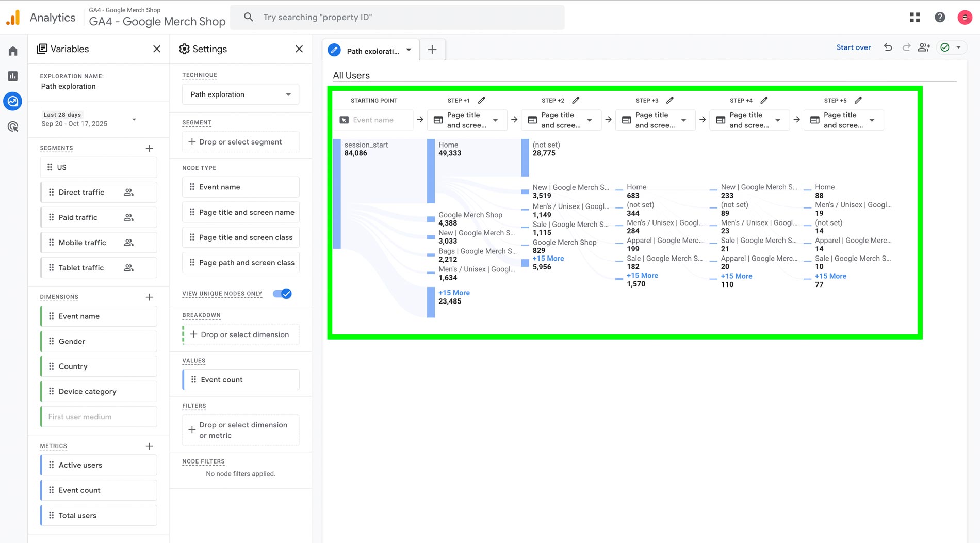Viewport: 980px width, 543px height.
Task: Edit Step +1 with pencil icon
Action: coord(481,100)
